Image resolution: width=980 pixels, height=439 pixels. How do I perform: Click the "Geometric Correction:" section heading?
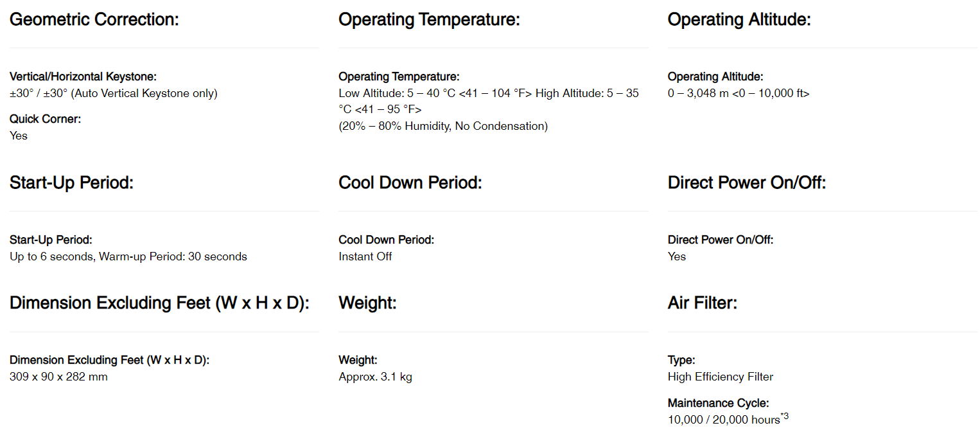[94, 19]
